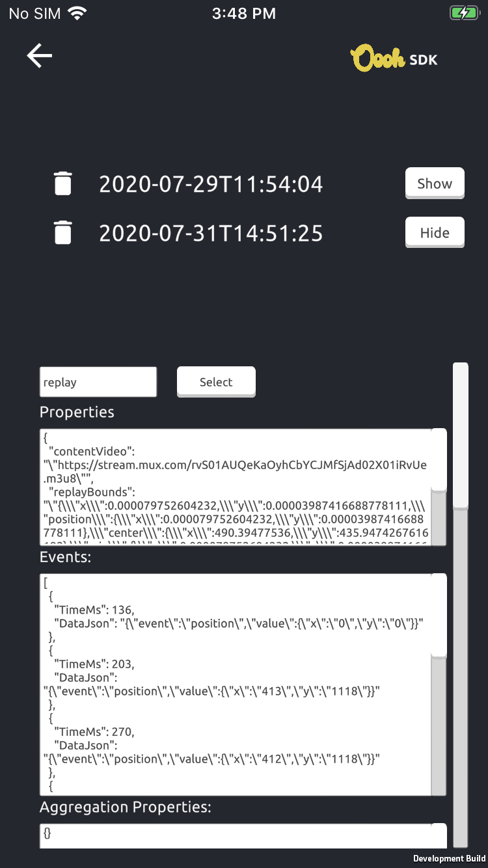Click the main page scrollbar handle
The image size is (488, 868).
tap(461, 435)
